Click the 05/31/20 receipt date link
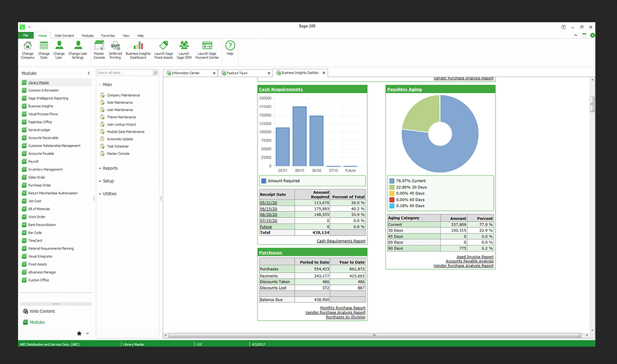 pos(268,203)
